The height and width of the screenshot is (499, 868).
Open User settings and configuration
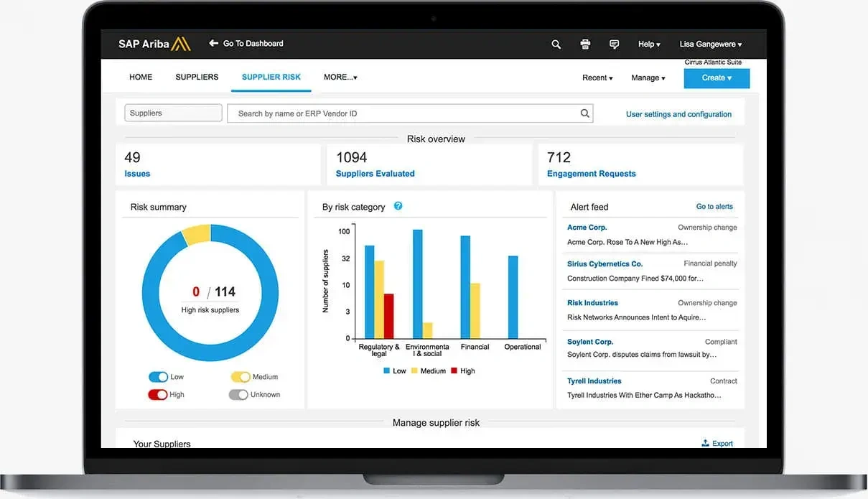(x=678, y=114)
